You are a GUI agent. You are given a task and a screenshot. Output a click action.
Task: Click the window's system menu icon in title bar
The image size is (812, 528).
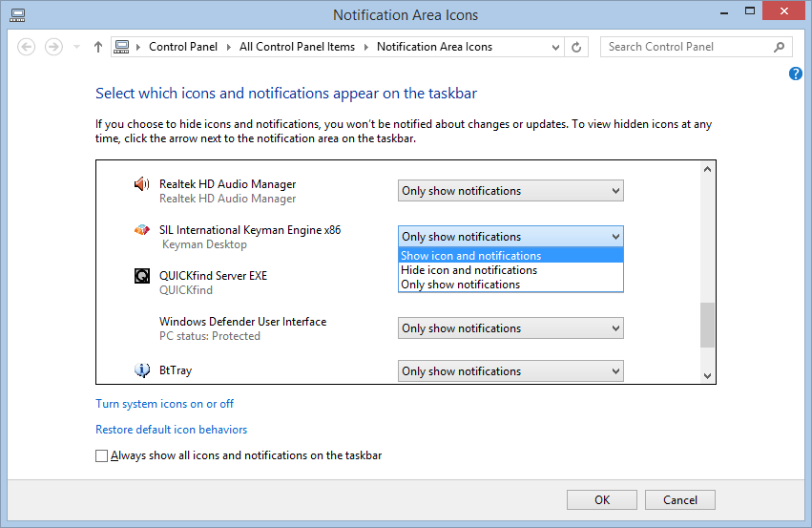point(17,15)
